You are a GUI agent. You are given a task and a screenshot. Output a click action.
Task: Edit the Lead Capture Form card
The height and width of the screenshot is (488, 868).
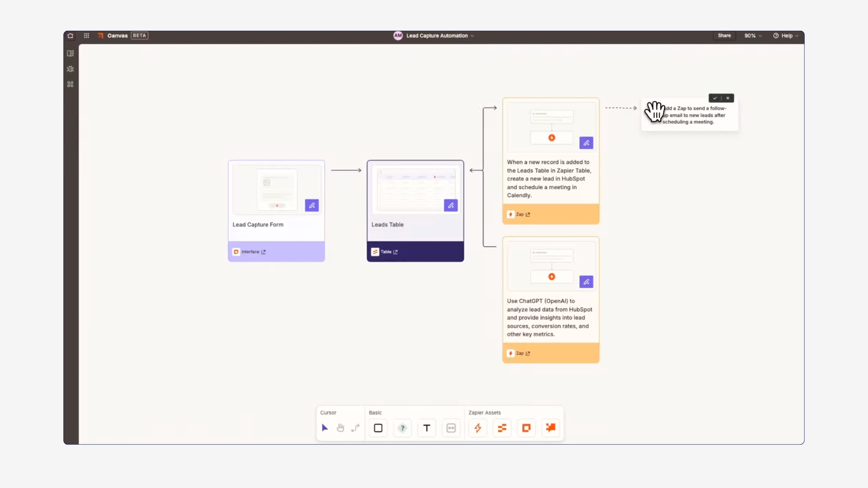click(x=312, y=206)
